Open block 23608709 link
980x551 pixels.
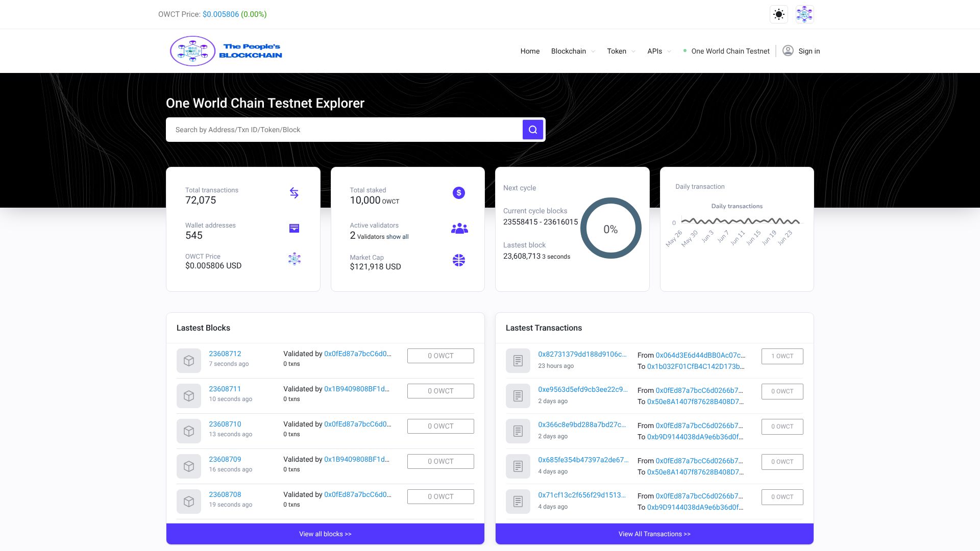click(225, 459)
